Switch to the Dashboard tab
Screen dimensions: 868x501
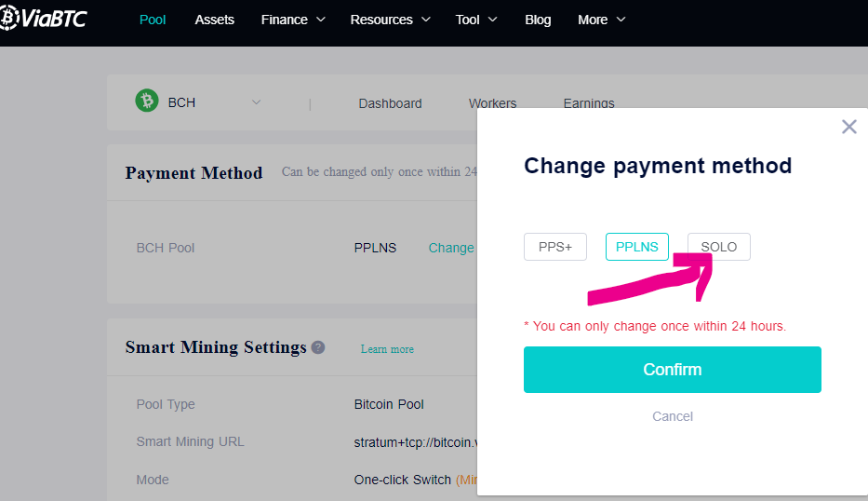(390, 103)
